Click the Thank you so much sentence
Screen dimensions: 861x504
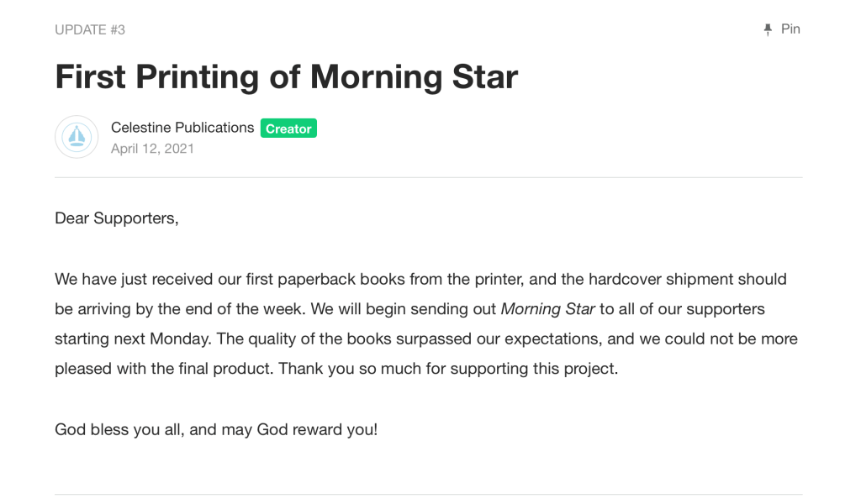[448, 369]
